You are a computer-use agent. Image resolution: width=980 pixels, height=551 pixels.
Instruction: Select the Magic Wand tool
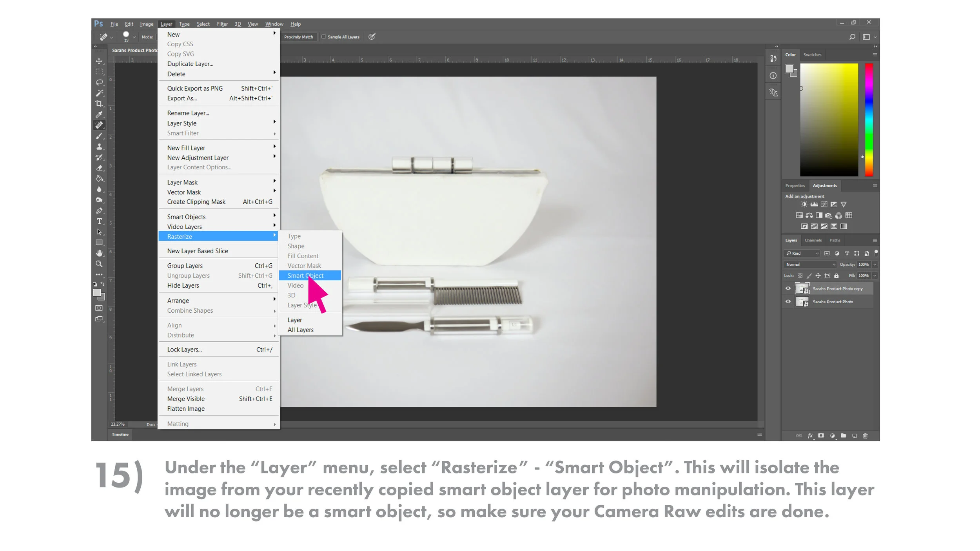[x=99, y=93]
